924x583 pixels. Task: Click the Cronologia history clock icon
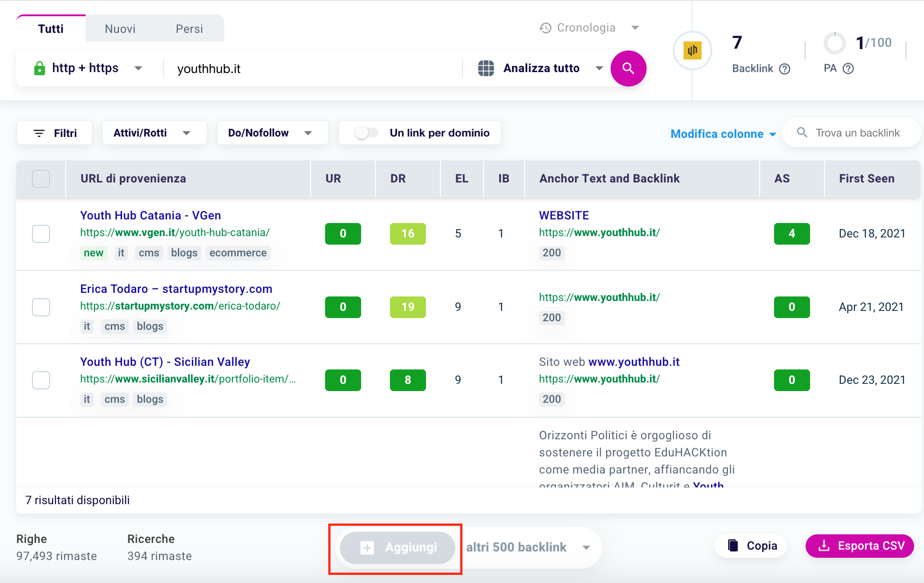coord(545,28)
